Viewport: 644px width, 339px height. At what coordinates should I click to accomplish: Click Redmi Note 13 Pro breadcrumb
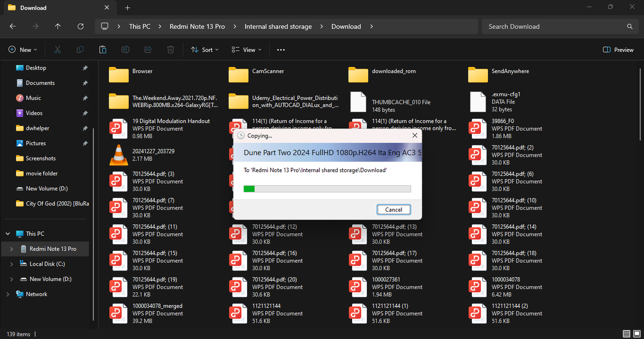(197, 26)
